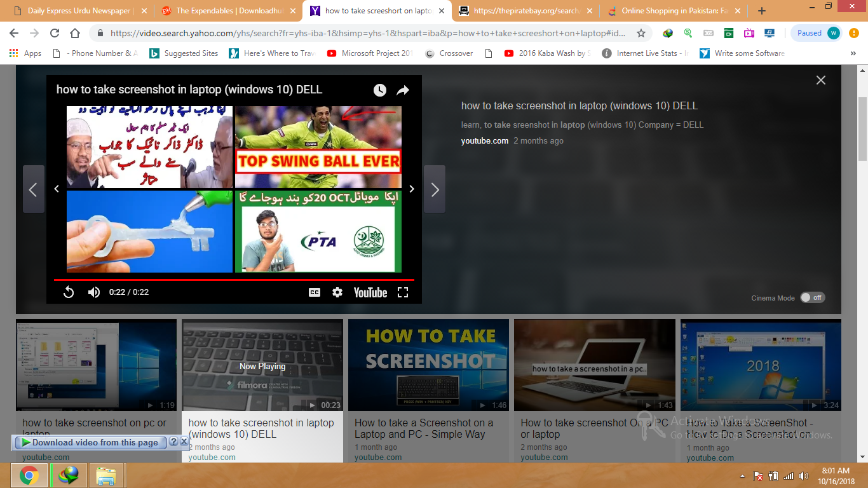
Task: Replay the finished video
Action: click(x=69, y=292)
